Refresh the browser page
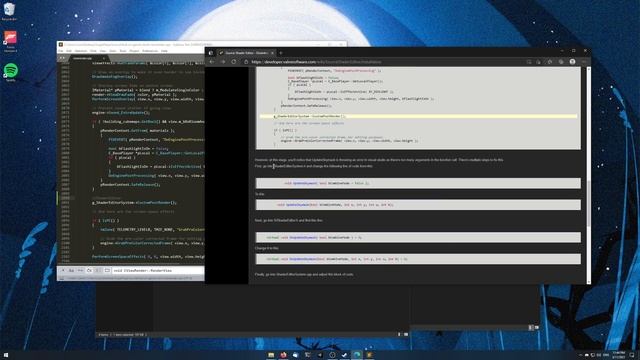This screenshot has width=640, height=360. pos(234,62)
